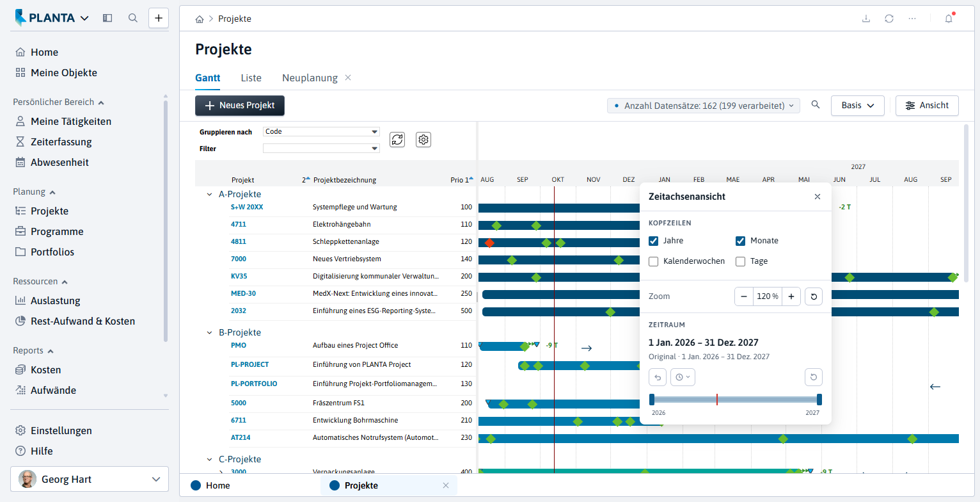
Task: Enable the Tage checkbox
Action: click(x=741, y=261)
